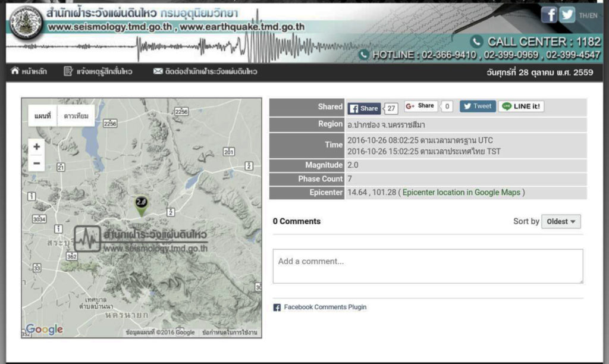Zoom out the map with minus

[x=36, y=163]
